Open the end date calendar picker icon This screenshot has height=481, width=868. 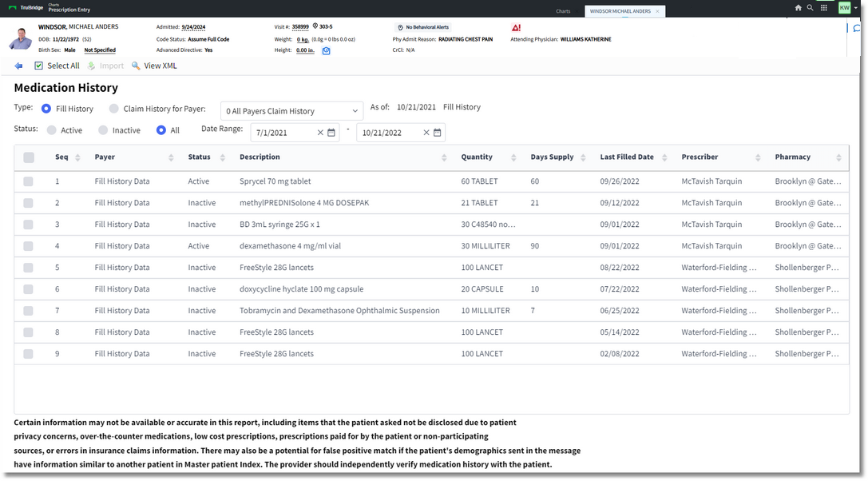[437, 133]
